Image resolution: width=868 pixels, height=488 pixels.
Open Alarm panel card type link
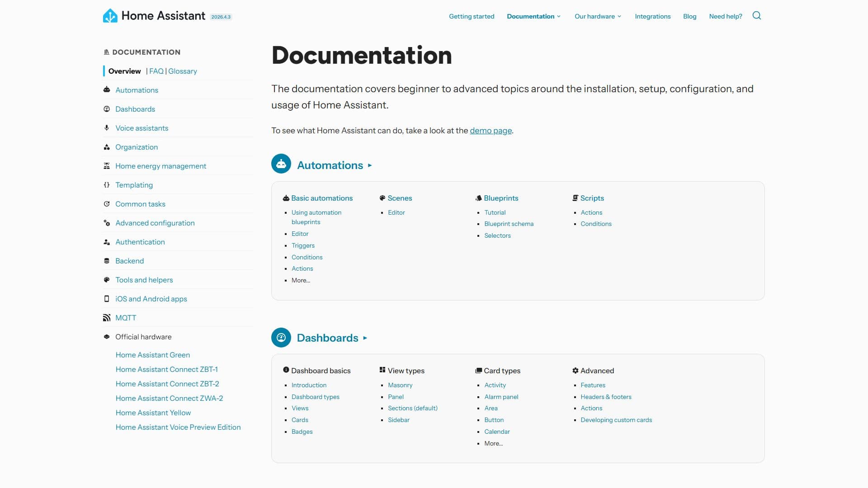(x=501, y=397)
